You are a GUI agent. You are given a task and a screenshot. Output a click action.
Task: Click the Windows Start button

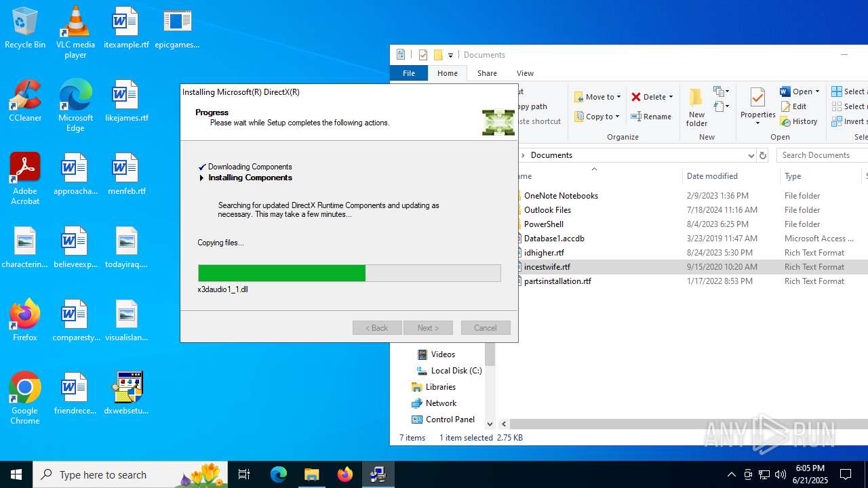(16, 474)
